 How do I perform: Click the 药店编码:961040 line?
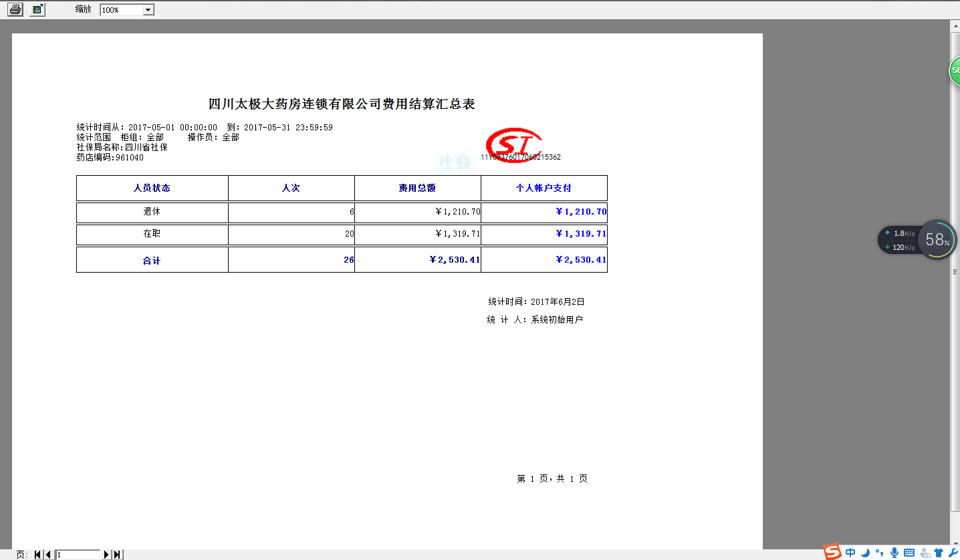click(110, 158)
